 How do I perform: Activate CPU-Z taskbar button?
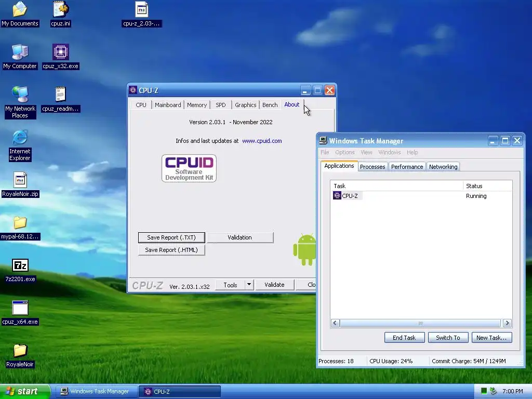pos(179,392)
